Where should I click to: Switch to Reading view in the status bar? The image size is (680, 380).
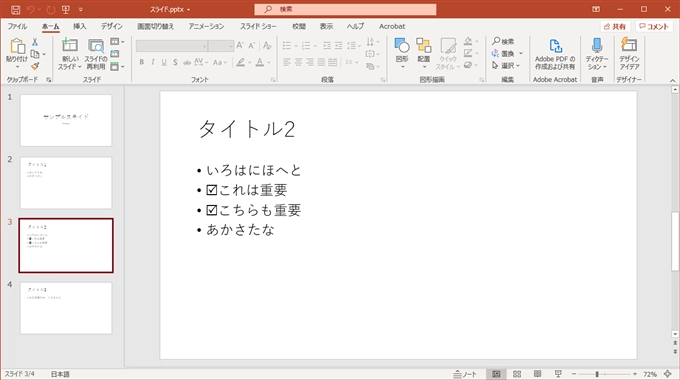537,374
